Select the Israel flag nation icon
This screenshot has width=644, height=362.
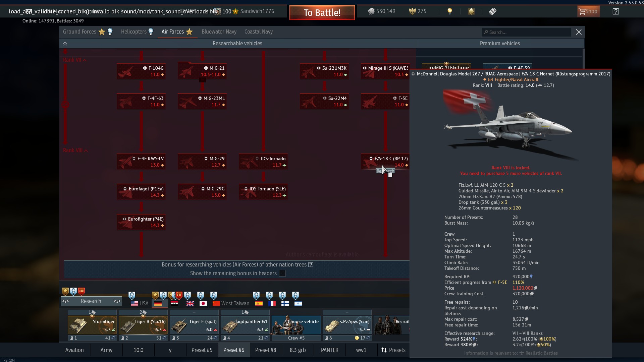click(x=298, y=303)
